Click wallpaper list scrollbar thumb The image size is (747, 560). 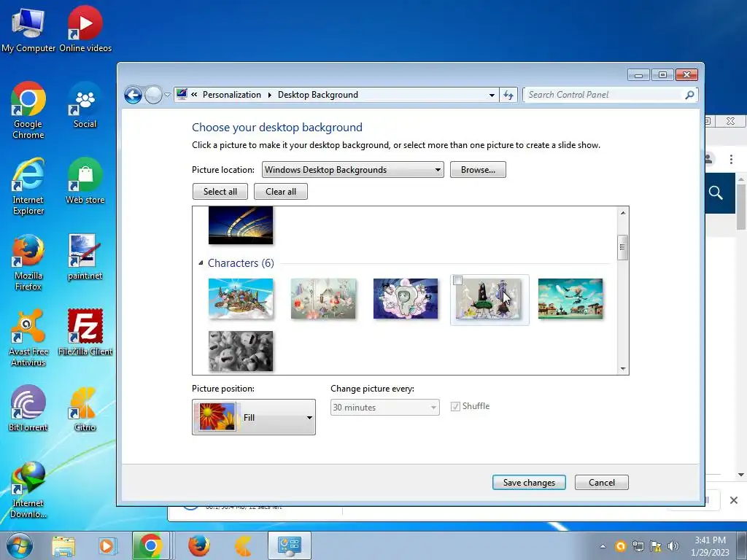click(622, 248)
